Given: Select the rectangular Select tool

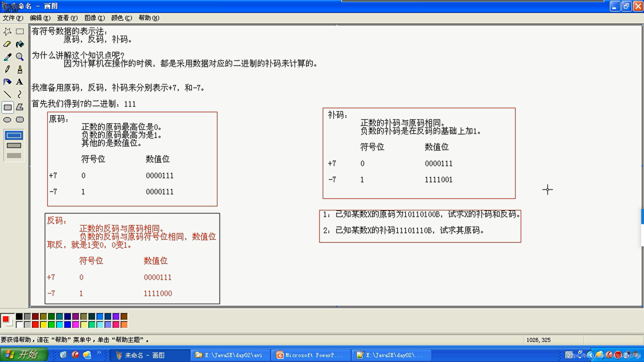Looking at the screenshot, I should (20, 32).
